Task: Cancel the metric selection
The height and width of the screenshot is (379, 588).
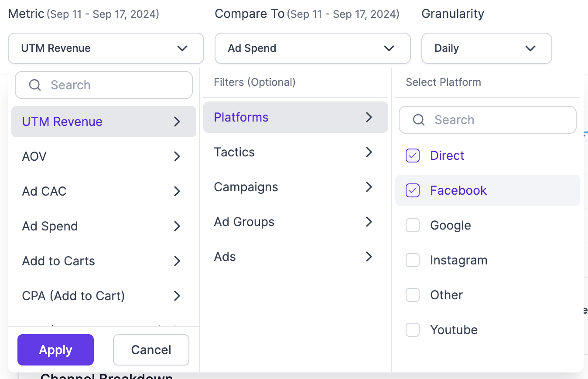Action: [151, 350]
